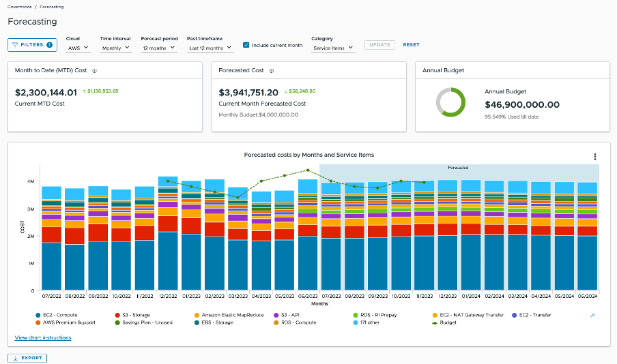
Task: Open the Time interval dropdown
Action: [x=115, y=48]
